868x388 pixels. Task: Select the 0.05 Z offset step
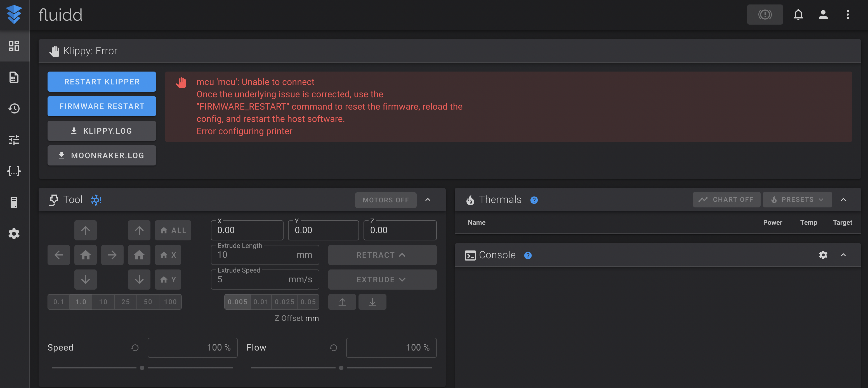308,302
